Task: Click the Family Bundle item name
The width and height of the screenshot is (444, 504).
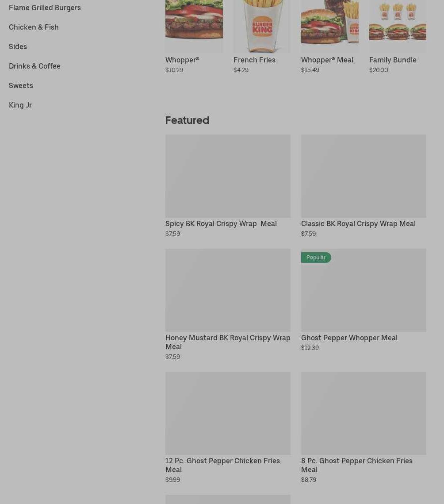Action: pos(393,60)
